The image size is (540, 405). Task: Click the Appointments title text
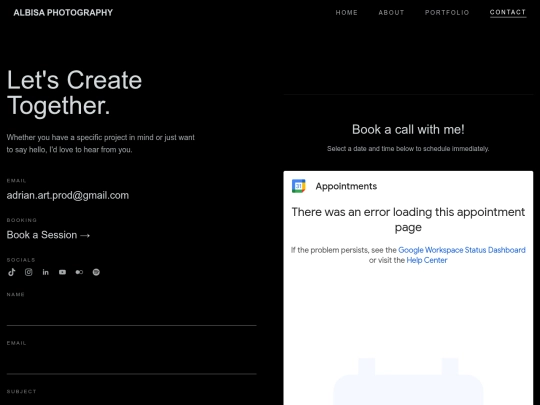coord(346,186)
